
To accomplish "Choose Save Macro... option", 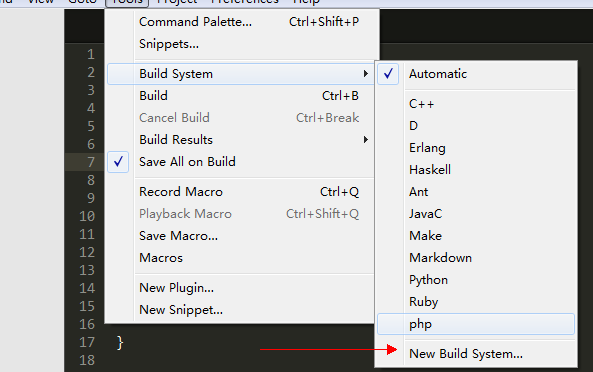I will 241,236.
